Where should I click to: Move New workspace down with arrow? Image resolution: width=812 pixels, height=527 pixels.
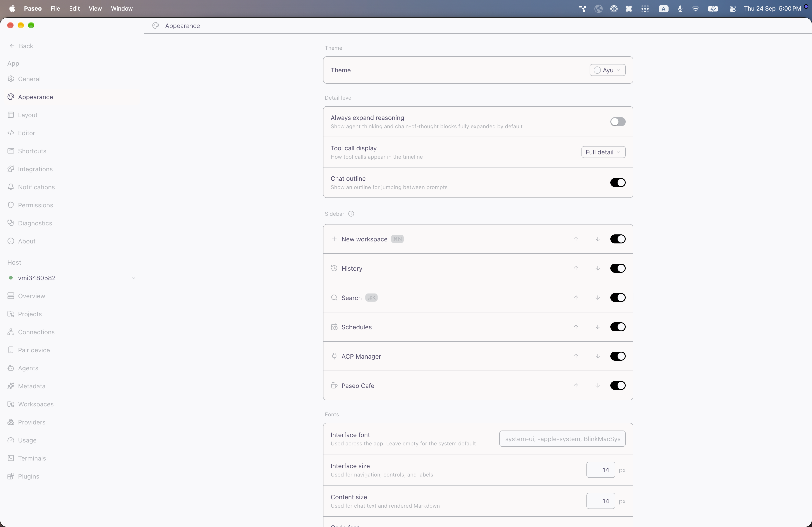pos(598,239)
